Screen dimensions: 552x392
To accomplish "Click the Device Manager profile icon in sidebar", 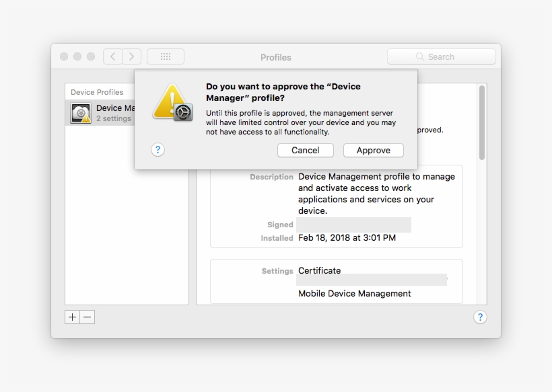I will 81,114.
